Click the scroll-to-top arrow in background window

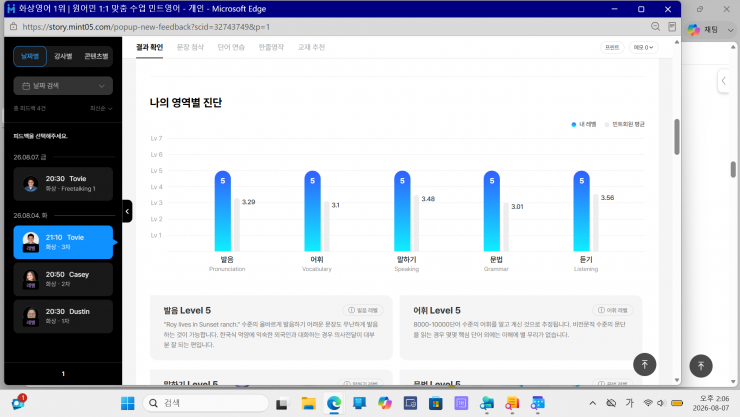click(701, 366)
